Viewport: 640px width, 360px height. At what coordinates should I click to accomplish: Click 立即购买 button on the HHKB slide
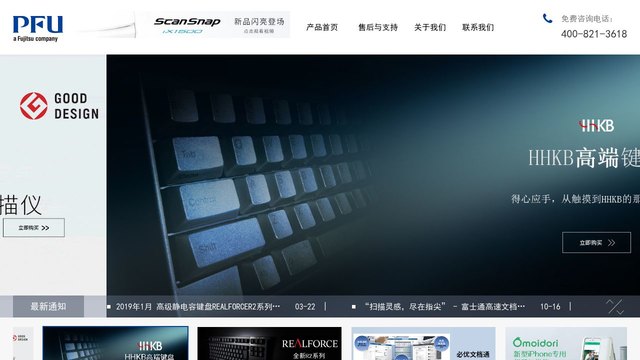tap(596, 242)
